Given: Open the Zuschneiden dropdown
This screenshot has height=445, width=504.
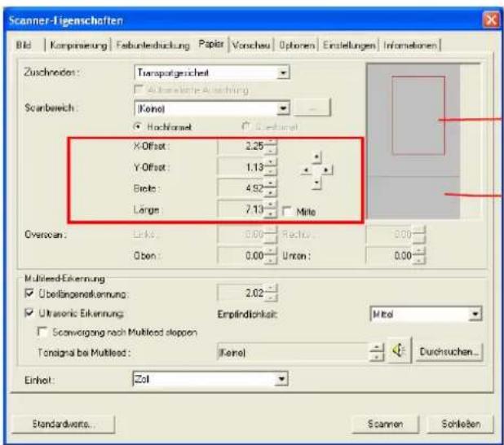Looking at the screenshot, I should click(x=283, y=73).
